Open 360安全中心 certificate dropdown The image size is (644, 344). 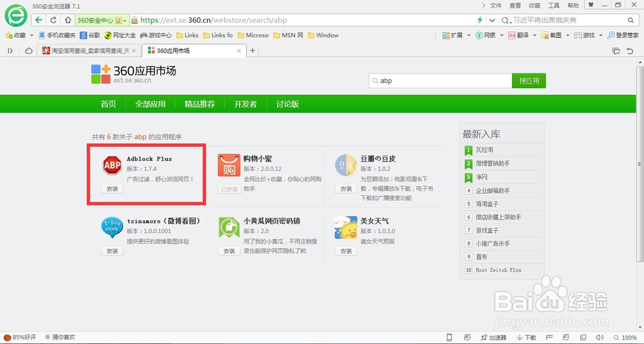coord(102,20)
